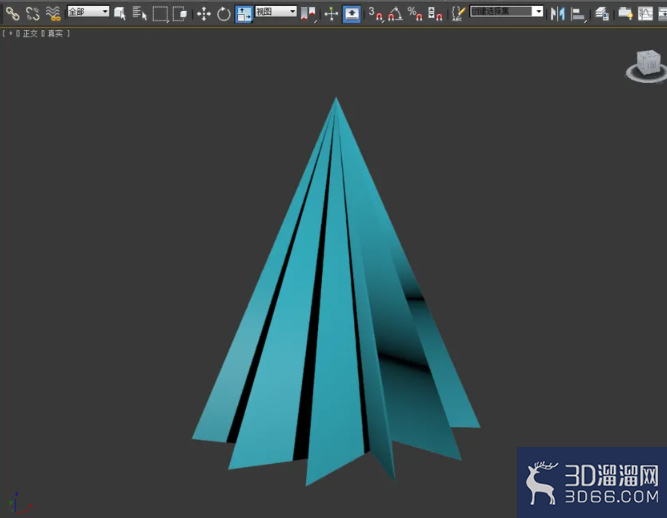Toggle Percent Snap button
Viewport: 667px width, 518px height.
point(415,14)
